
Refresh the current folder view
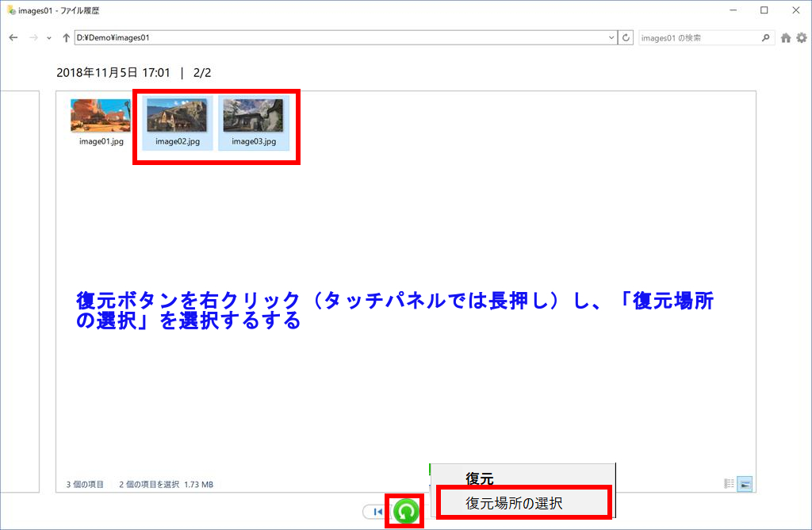click(626, 37)
